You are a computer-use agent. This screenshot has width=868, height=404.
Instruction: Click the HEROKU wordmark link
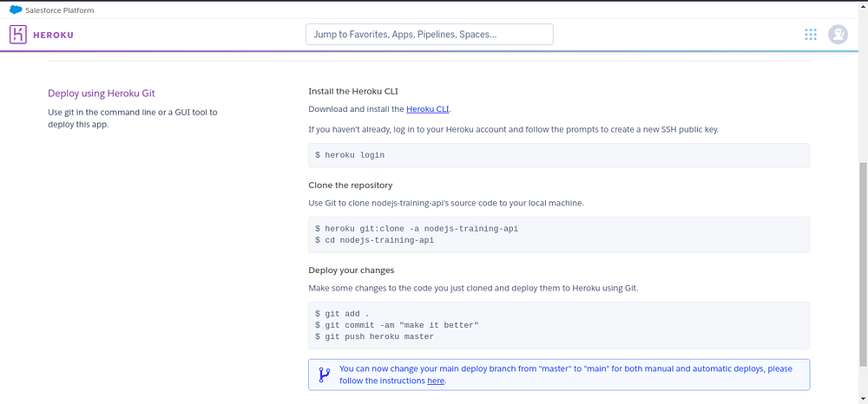coord(53,35)
